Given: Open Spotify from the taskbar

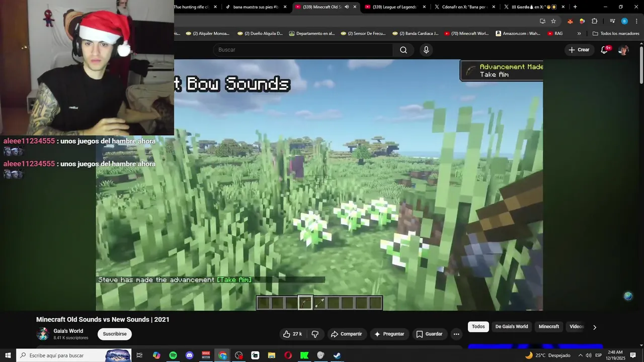Looking at the screenshot, I should [x=173, y=355].
